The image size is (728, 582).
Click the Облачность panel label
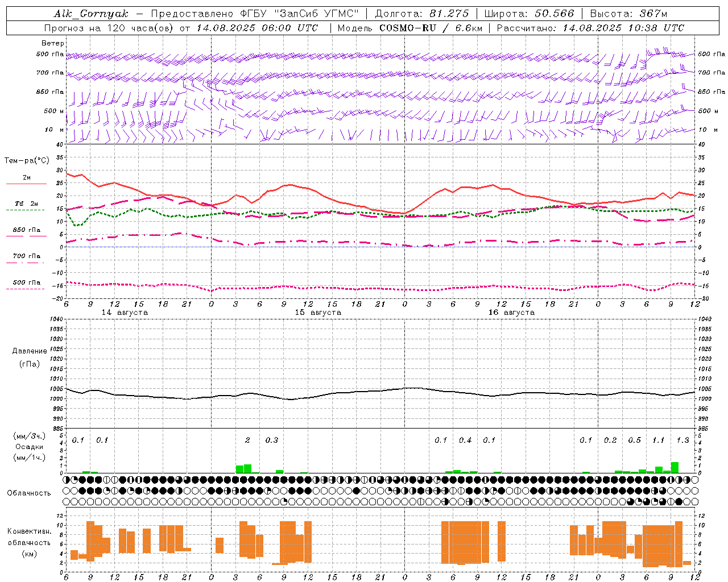click(x=29, y=493)
